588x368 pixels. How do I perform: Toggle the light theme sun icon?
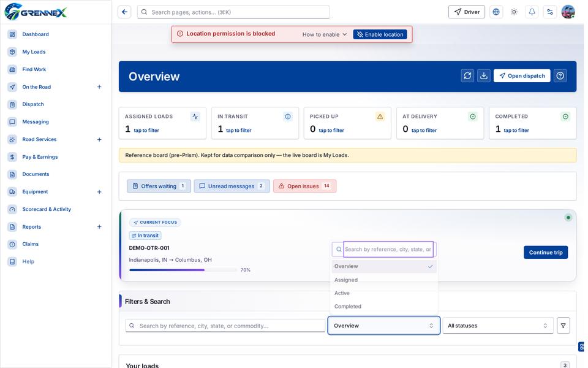(x=514, y=12)
